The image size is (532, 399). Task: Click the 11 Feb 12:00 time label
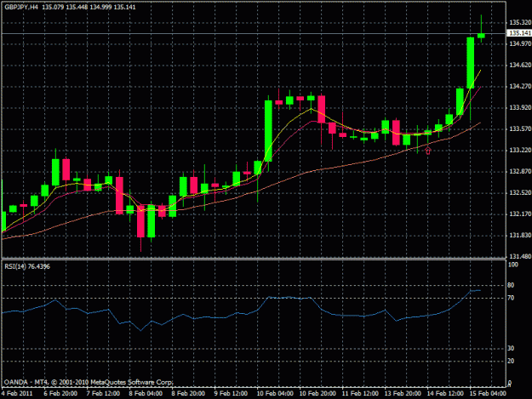click(360, 394)
